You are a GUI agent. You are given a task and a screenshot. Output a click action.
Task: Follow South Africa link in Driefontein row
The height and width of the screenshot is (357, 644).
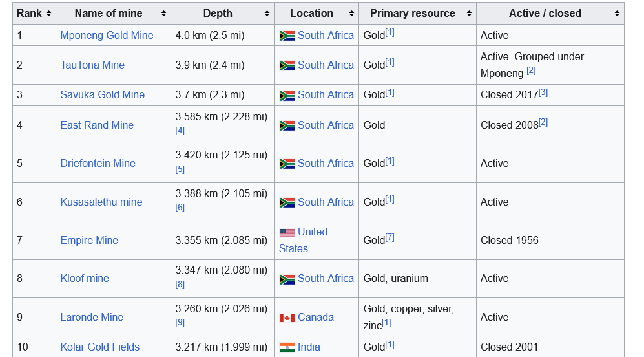point(326,163)
